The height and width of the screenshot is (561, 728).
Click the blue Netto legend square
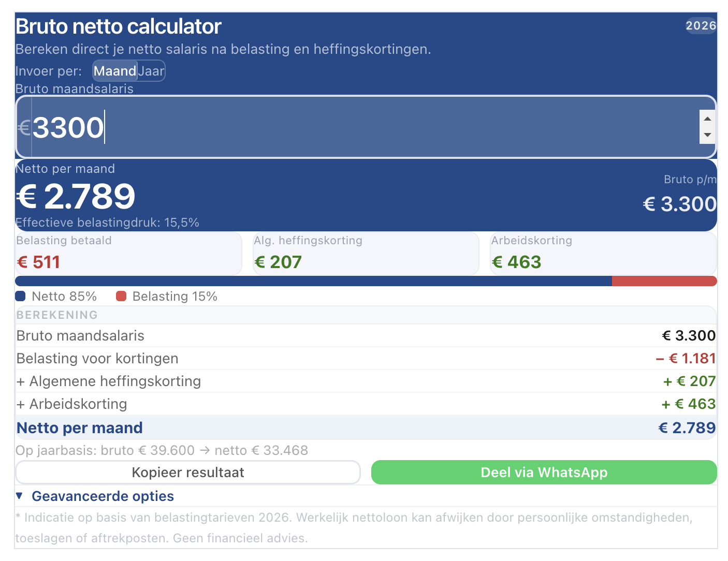click(21, 297)
